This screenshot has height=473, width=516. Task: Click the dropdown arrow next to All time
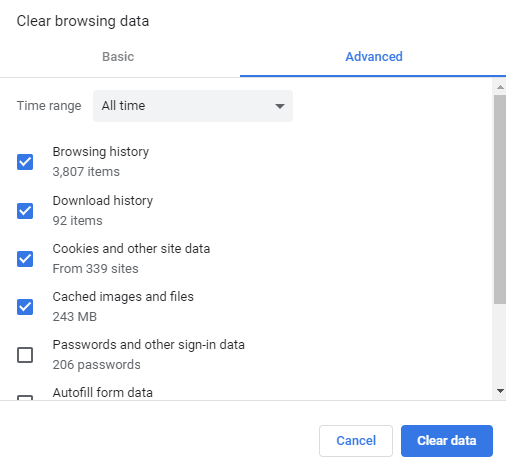pos(280,106)
